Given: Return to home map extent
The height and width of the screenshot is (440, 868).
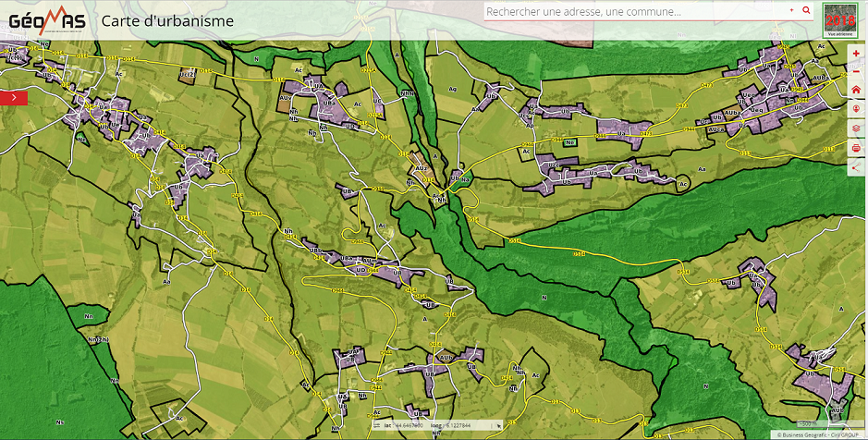Looking at the screenshot, I should [856, 90].
